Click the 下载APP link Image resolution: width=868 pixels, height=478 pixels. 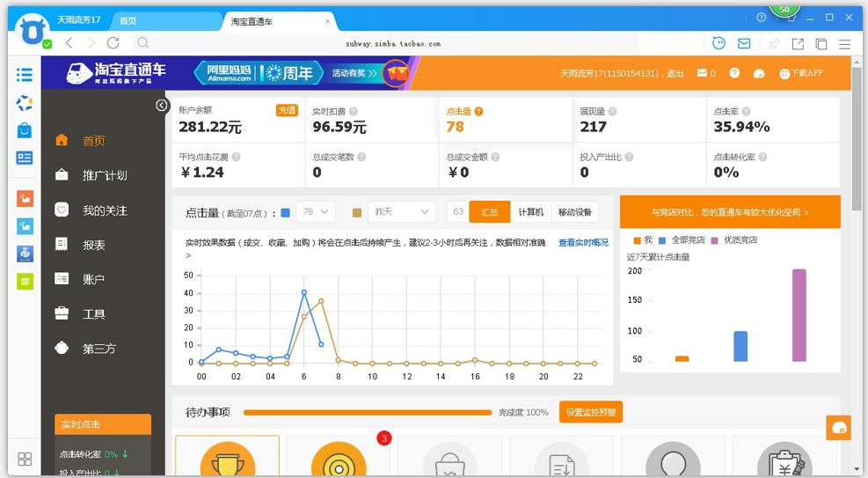(x=801, y=73)
